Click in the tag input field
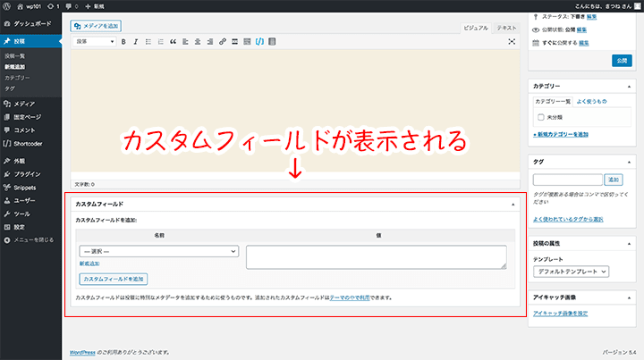The image size is (644, 360). (x=568, y=180)
